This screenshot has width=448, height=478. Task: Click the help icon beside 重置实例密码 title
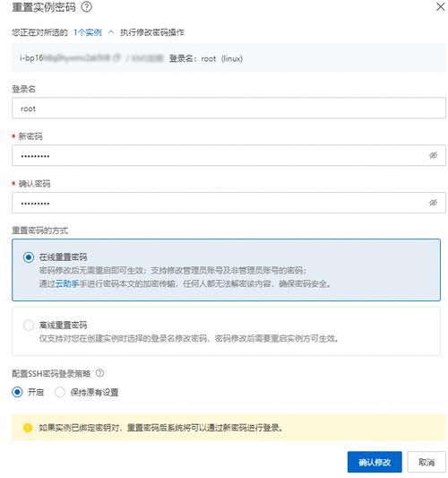point(87,6)
